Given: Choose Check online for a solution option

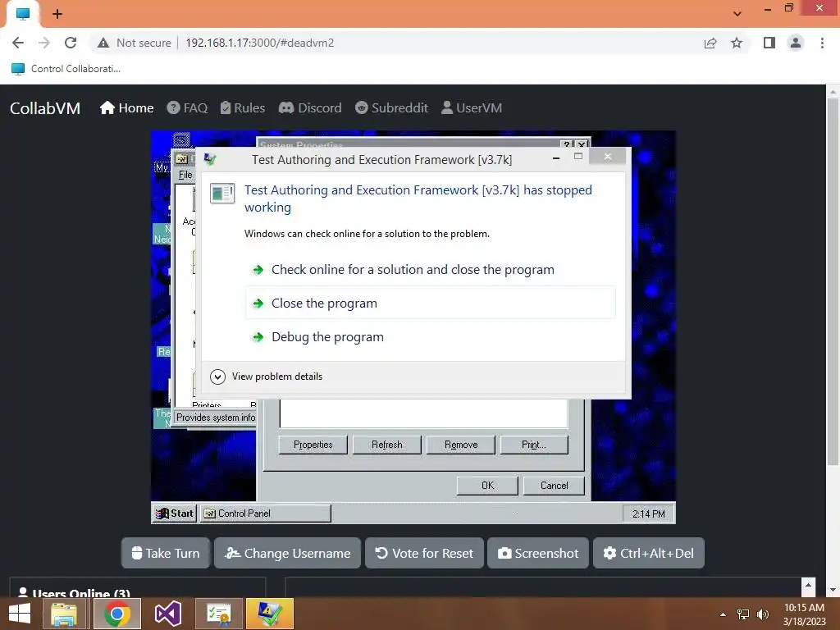Looking at the screenshot, I should (x=430, y=269).
